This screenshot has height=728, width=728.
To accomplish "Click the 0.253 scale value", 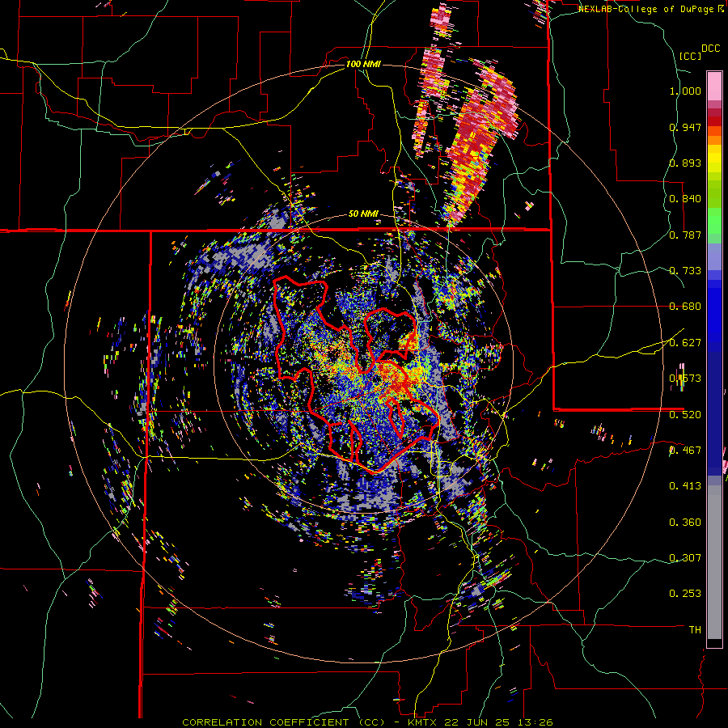I will point(685,594).
